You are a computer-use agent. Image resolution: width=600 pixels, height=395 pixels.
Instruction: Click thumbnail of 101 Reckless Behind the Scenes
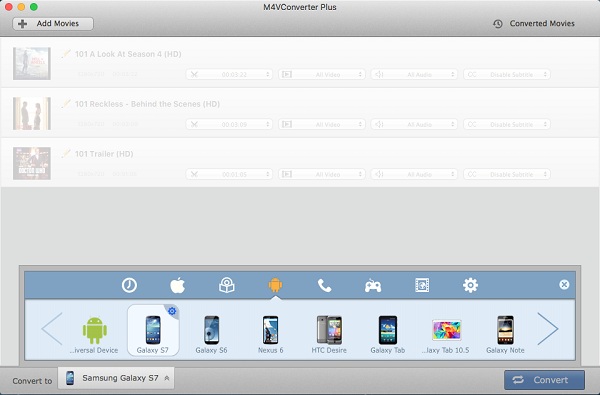tap(32, 113)
